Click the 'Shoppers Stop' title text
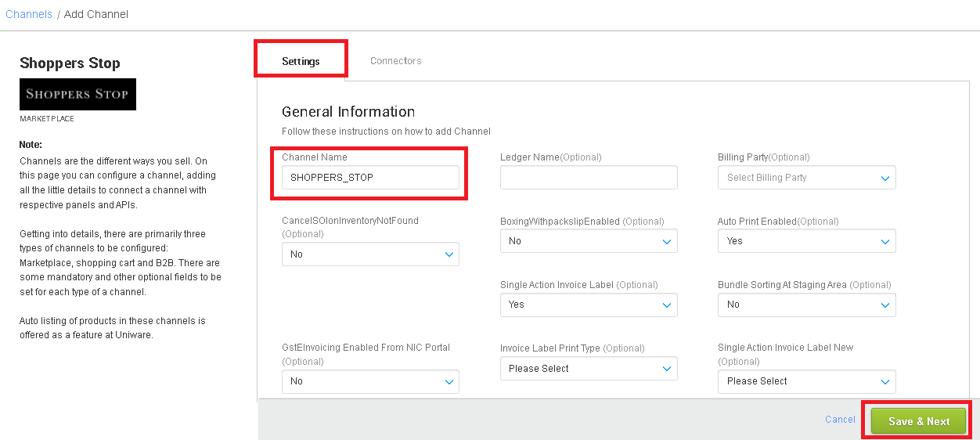This screenshot has width=980, height=440. pos(70,63)
